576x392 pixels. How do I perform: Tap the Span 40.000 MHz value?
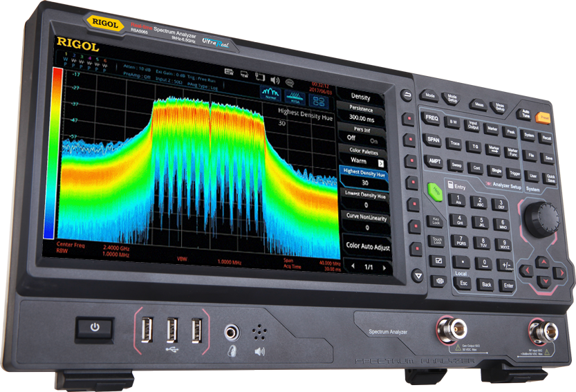click(331, 263)
